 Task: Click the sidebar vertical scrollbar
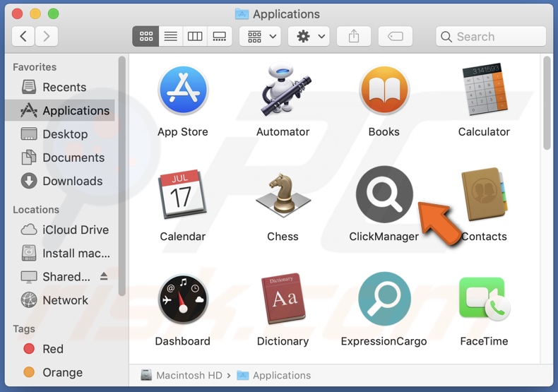pos(122,176)
